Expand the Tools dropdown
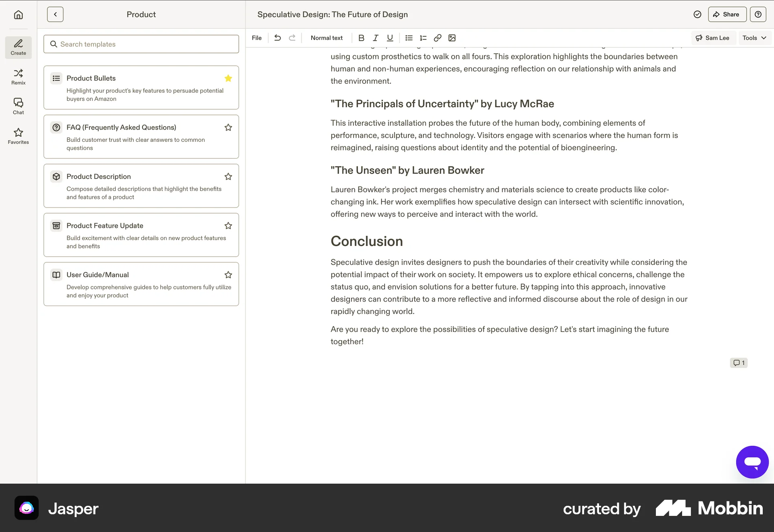 click(x=754, y=38)
